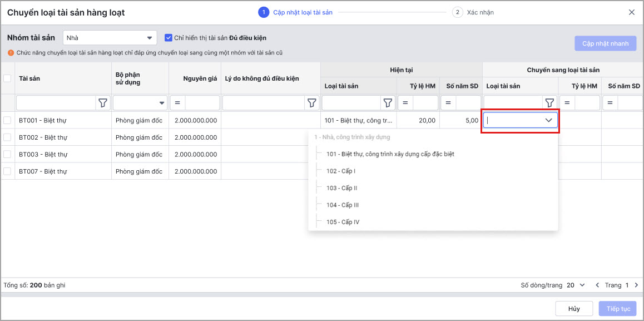644x321 pixels.
Task: Tick checkbox for row BT001 - Biệt thự
Action: tap(7, 120)
